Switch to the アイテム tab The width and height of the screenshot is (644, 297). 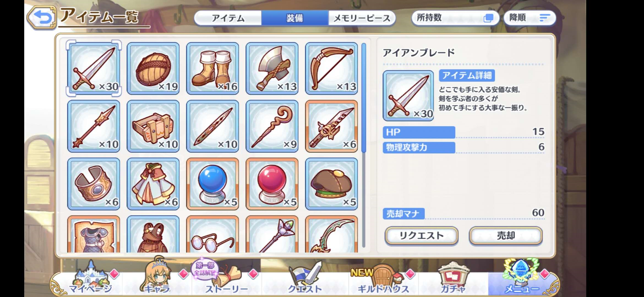pyautogui.click(x=228, y=18)
